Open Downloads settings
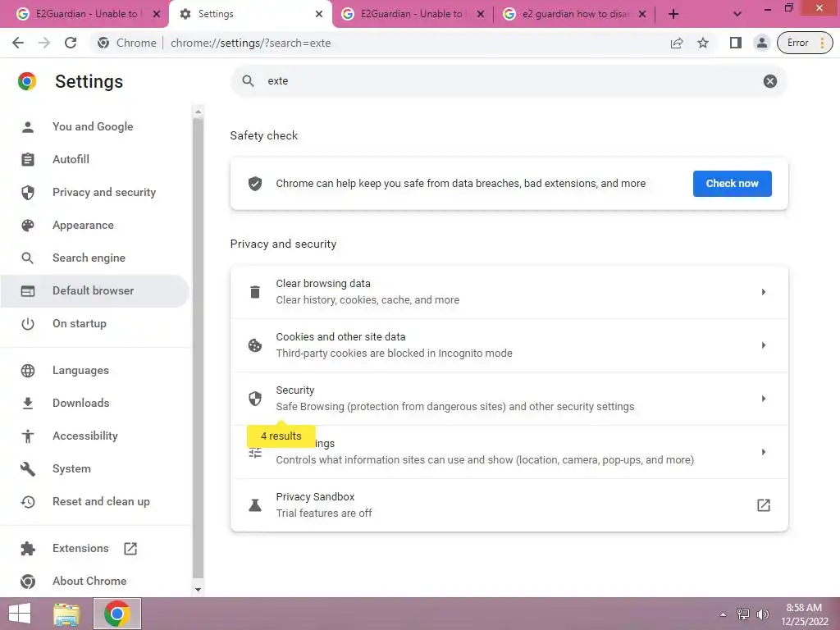The image size is (840, 630). [x=95, y=403]
